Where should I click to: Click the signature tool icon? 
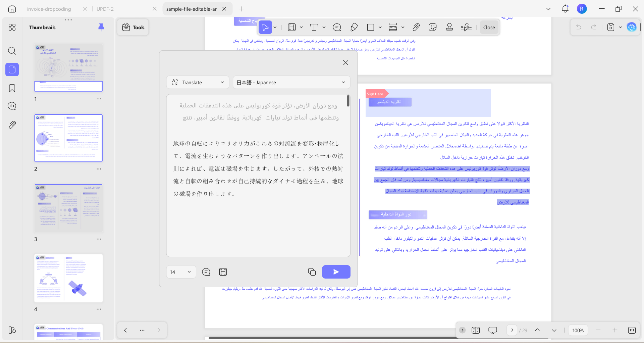tap(466, 27)
